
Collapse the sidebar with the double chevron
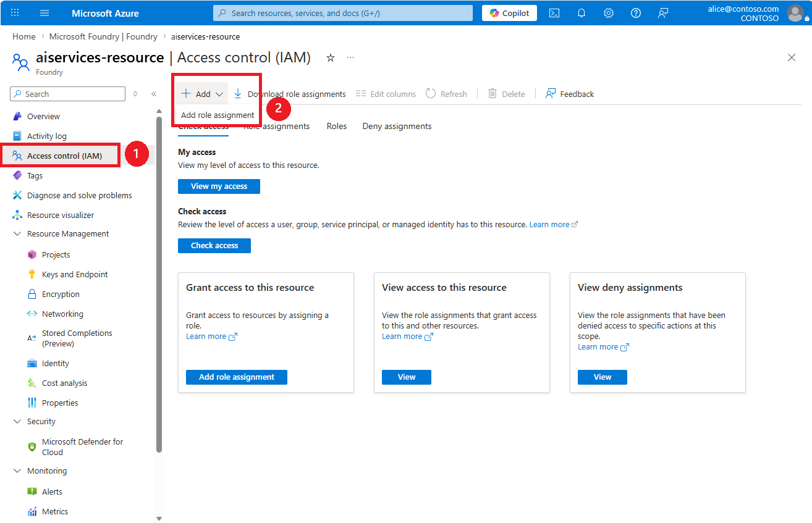click(x=154, y=94)
